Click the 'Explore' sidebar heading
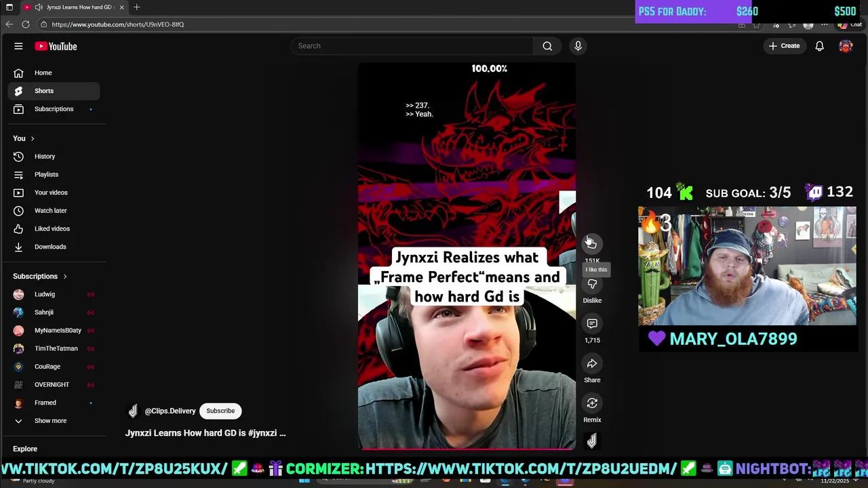The image size is (868, 488). point(25,449)
